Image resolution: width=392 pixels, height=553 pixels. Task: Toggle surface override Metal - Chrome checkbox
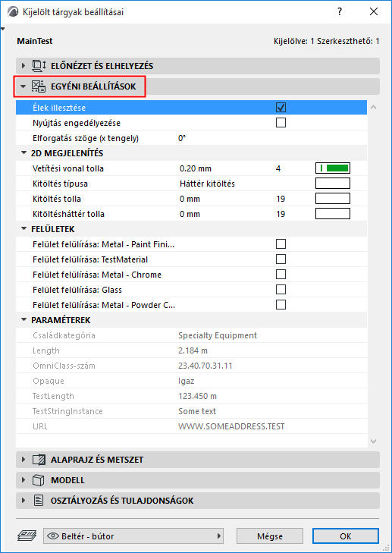[x=281, y=275]
